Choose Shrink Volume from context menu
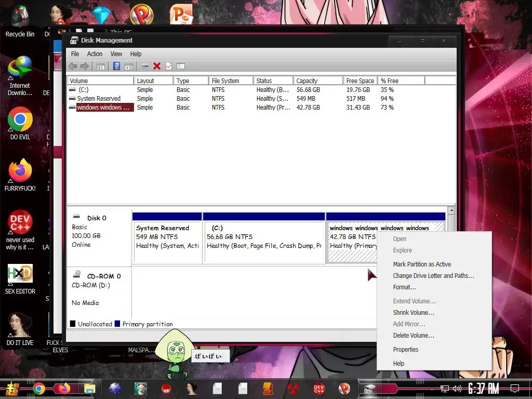 click(413, 312)
